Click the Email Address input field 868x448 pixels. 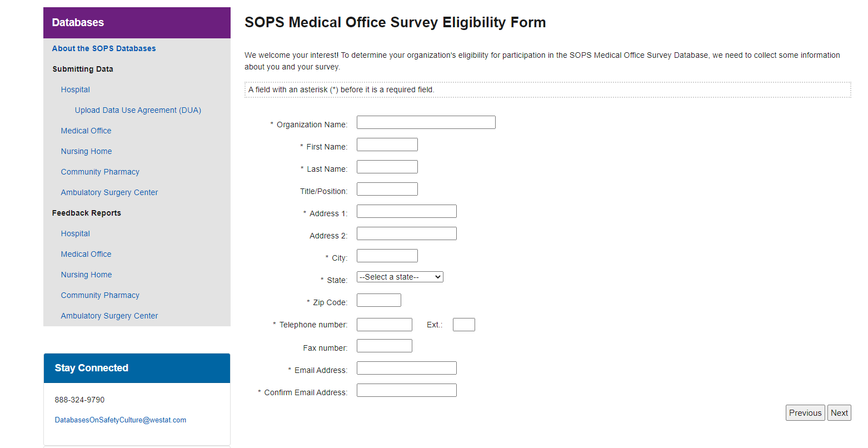pos(406,368)
